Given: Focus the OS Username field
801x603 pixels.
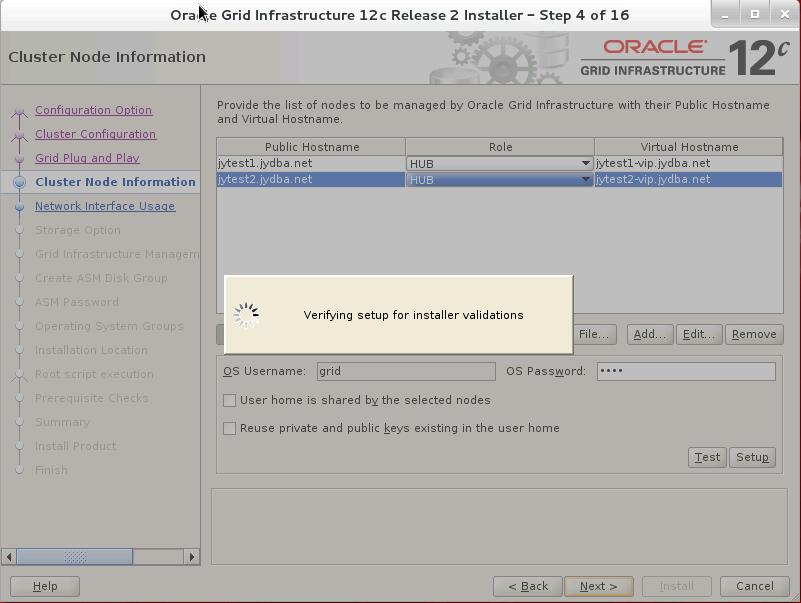Looking at the screenshot, I should pyautogui.click(x=406, y=372).
